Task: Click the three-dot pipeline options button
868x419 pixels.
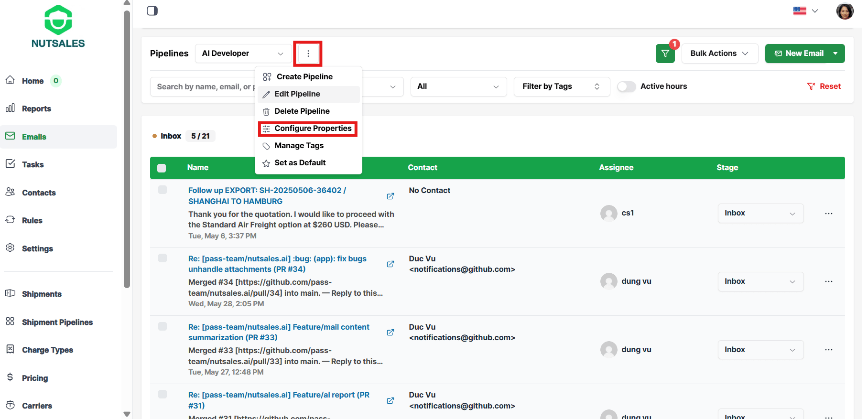Action: click(x=308, y=54)
